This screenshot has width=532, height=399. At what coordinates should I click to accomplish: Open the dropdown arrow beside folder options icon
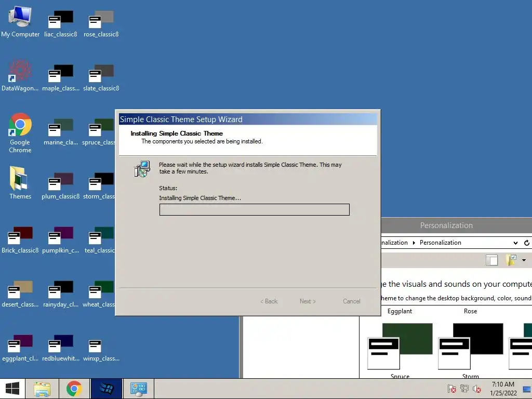point(524,260)
